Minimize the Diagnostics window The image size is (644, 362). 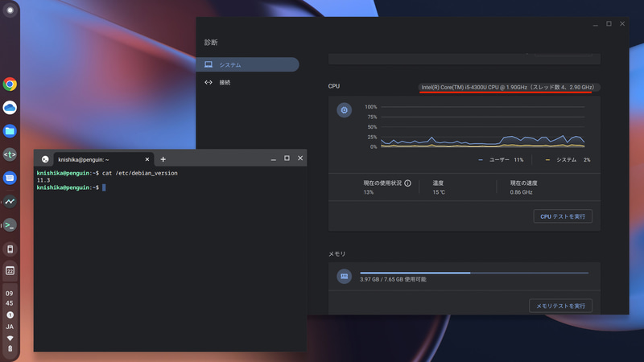pyautogui.click(x=596, y=25)
